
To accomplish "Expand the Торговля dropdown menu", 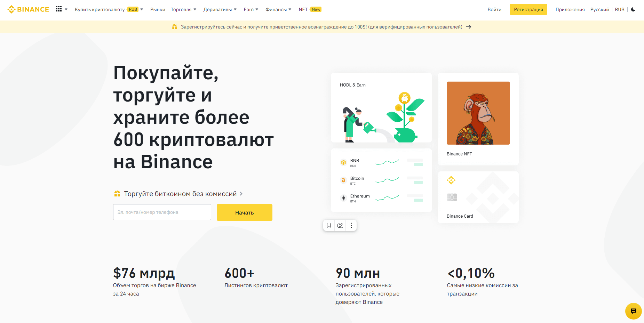I will coord(183,9).
